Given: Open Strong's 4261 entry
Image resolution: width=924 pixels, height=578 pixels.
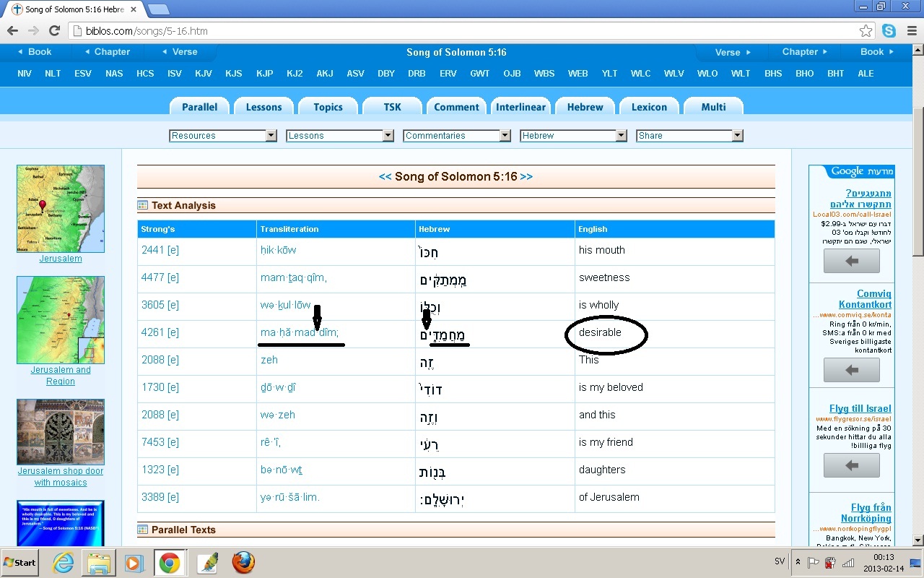Looking at the screenshot, I should point(160,332).
